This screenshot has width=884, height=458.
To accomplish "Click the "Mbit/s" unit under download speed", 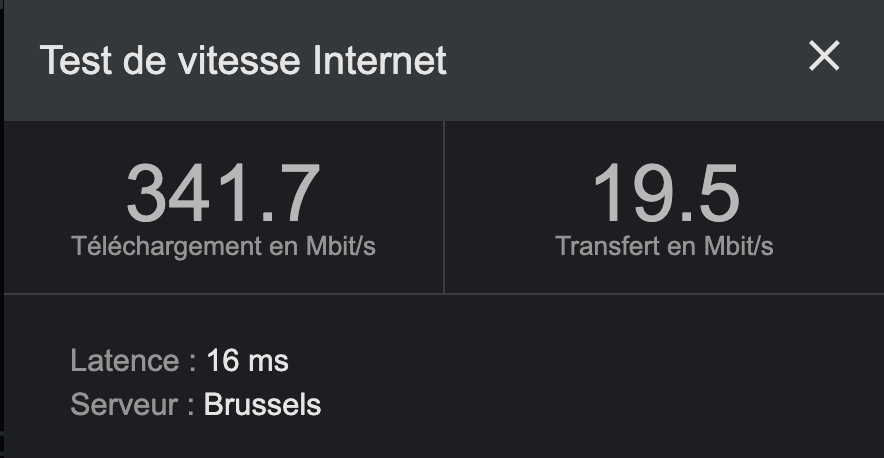I will pos(341,246).
